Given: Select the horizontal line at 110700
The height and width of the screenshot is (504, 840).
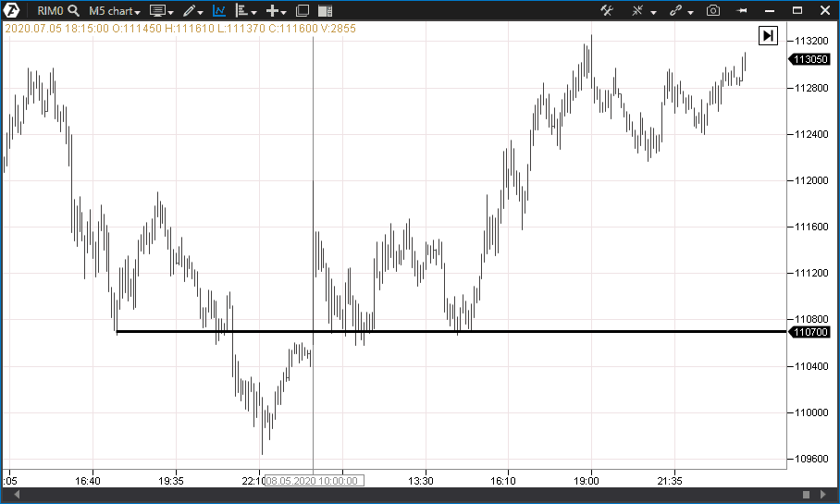Looking at the screenshot, I should coord(463,331).
